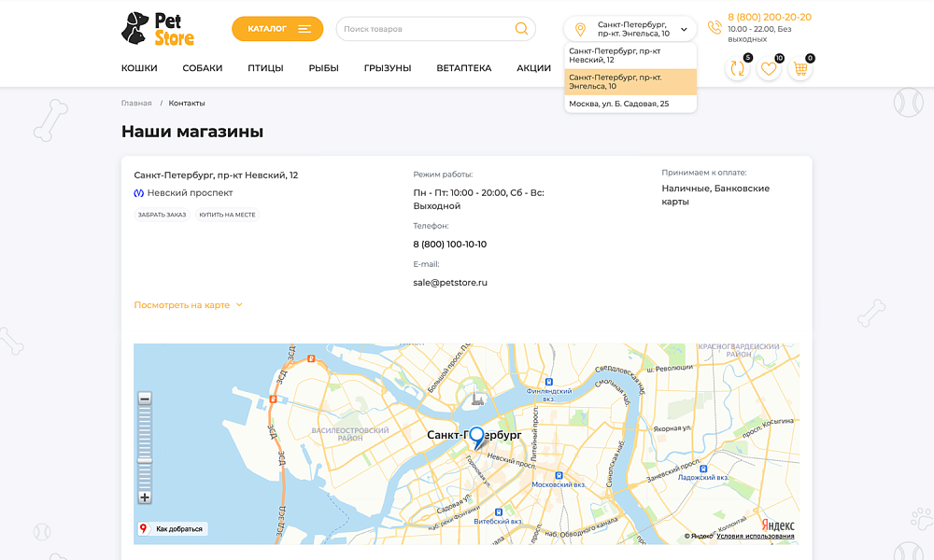The width and height of the screenshot is (934, 560).
Task: Open the Ветаптека menu category
Action: 463,68
